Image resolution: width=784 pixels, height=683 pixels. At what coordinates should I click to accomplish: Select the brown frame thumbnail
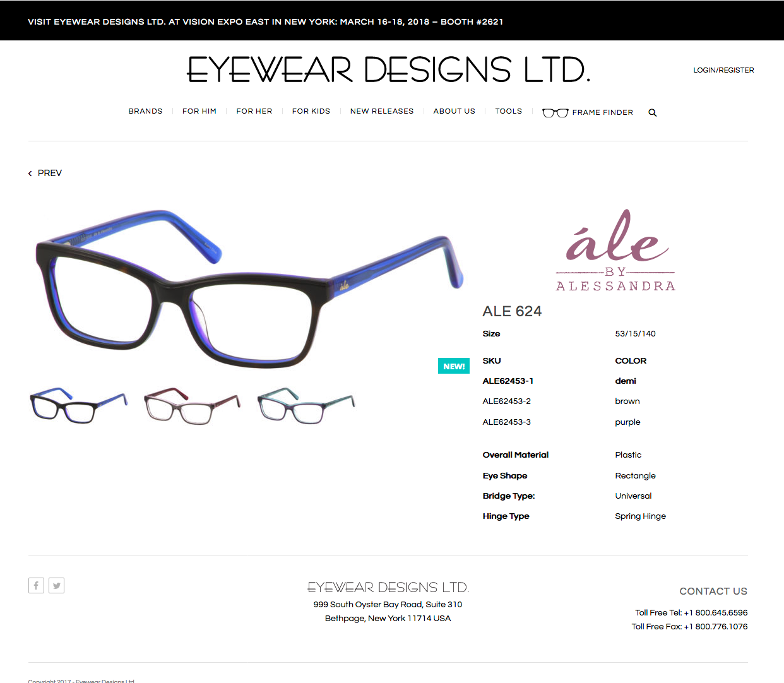(193, 405)
